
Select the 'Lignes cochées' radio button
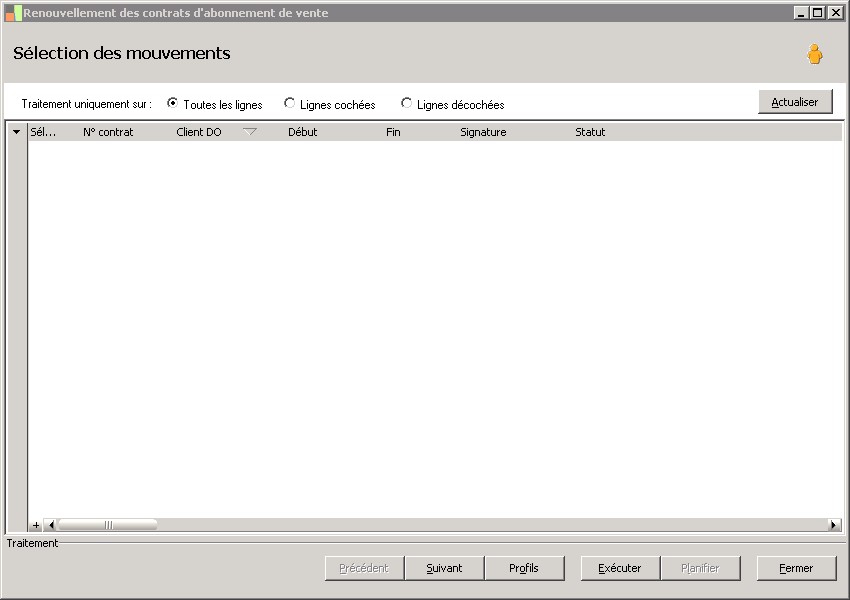pos(289,103)
